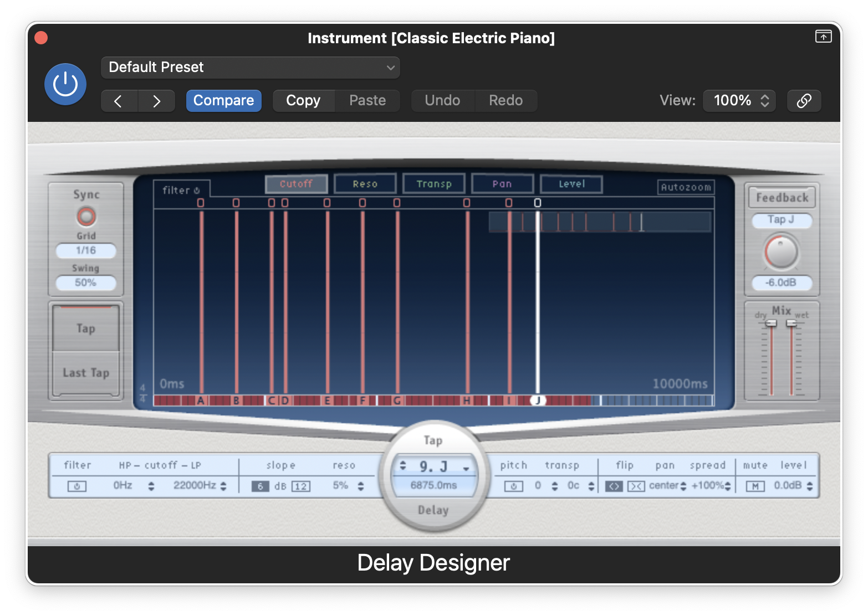Go to previous preset arrow
Image resolution: width=868 pixels, height=616 pixels.
pyautogui.click(x=119, y=101)
